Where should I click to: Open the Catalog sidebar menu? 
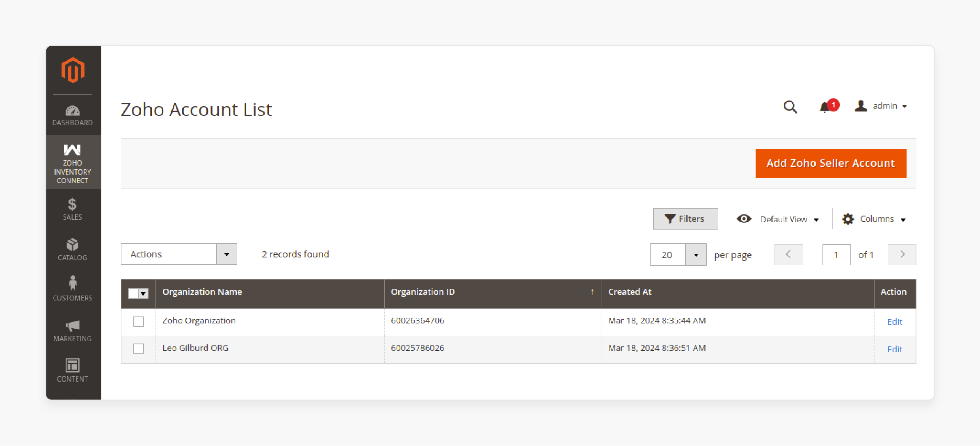point(73,250)
